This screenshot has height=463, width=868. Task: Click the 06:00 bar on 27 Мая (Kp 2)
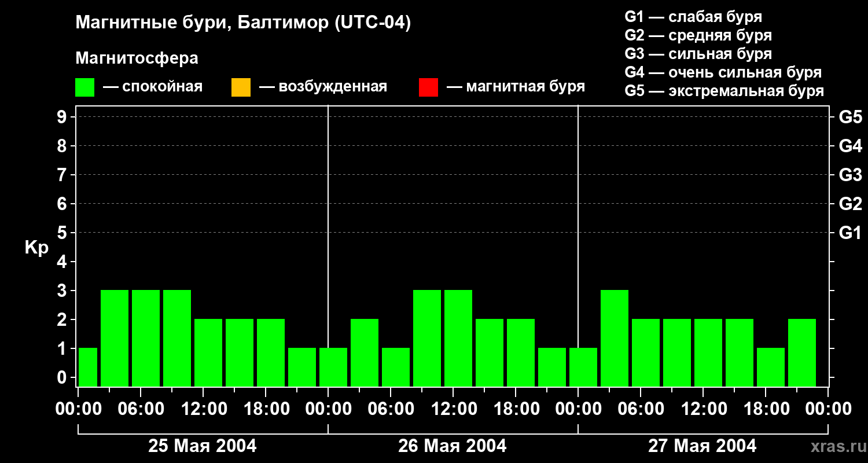click(x=646, y=352)
